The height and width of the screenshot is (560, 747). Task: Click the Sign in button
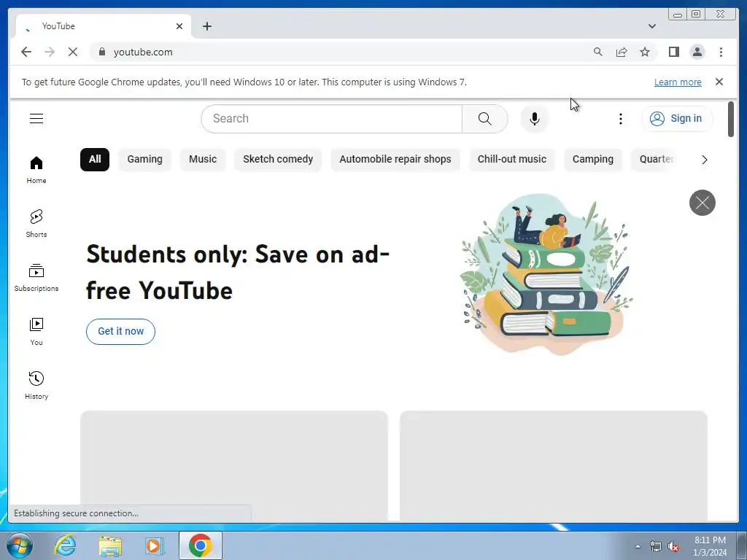[677, 119]
